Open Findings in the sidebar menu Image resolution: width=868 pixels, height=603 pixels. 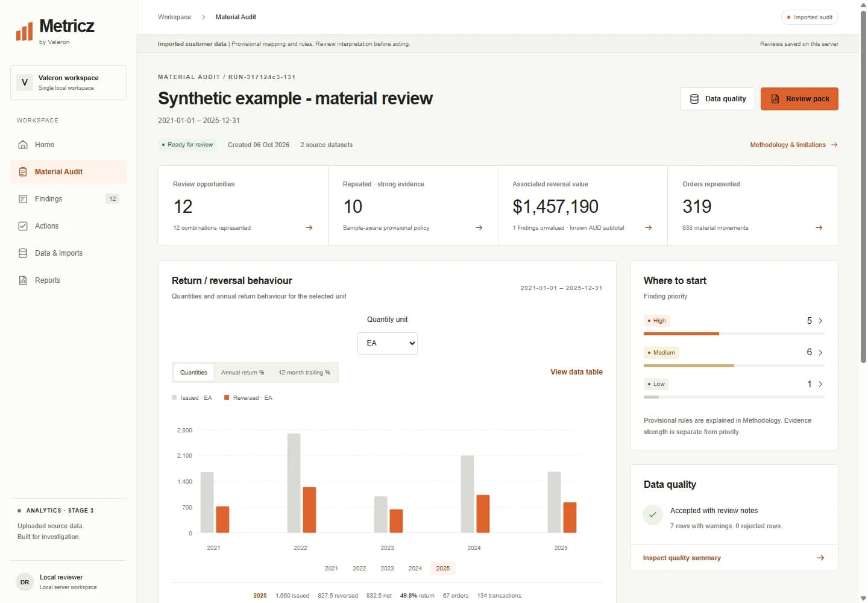pyautogui.click(x=68, y=199)
